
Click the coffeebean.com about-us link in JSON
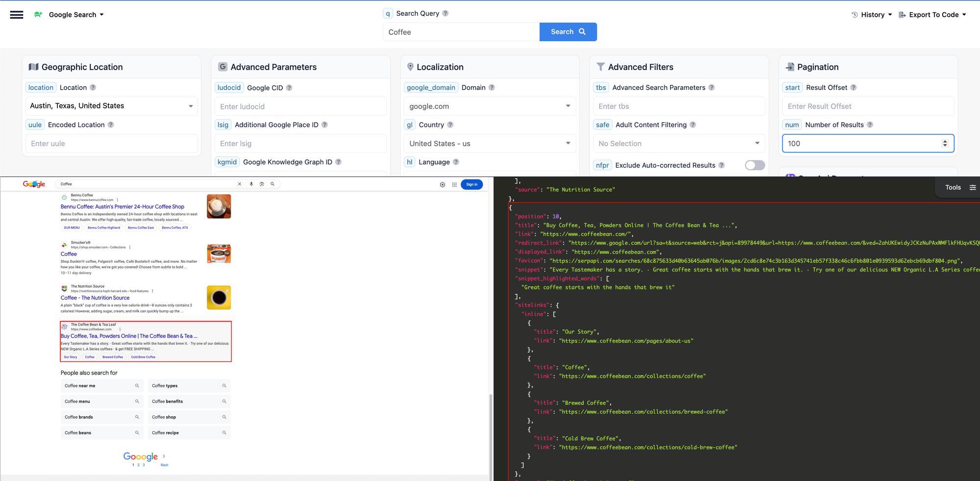pos(626,341)
